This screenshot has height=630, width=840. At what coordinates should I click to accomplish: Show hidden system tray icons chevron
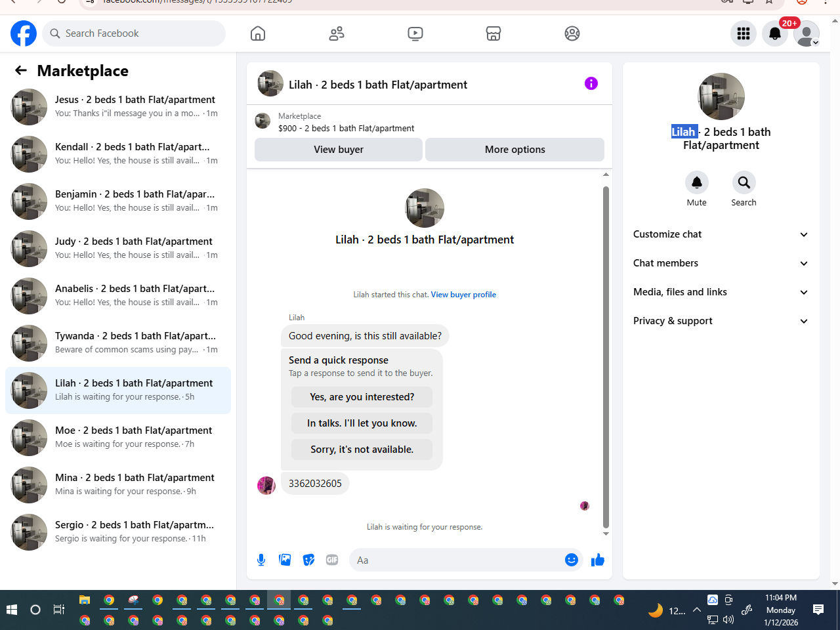point(697,610)
